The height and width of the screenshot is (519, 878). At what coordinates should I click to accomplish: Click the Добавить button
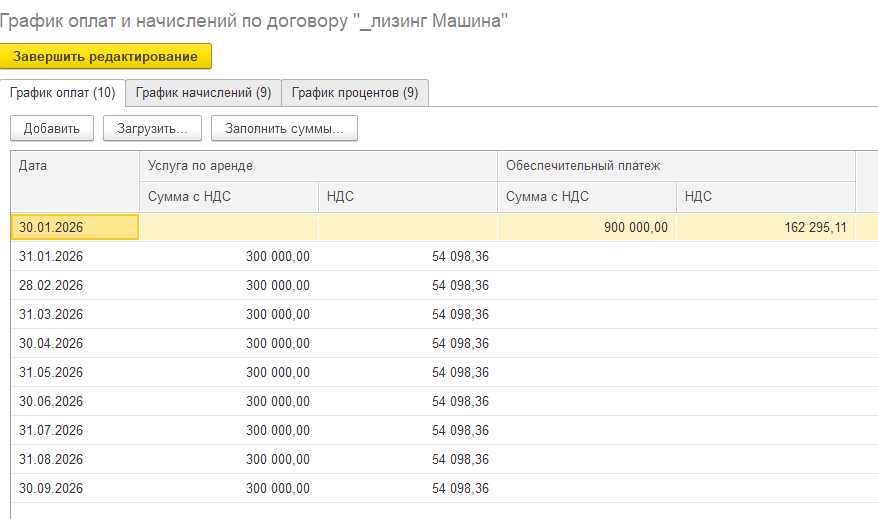(52, 128)
